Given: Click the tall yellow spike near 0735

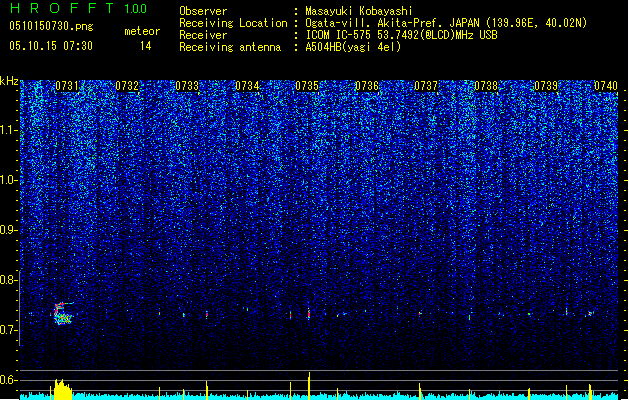Looking at the screenshot, I should tap(309, 386).
